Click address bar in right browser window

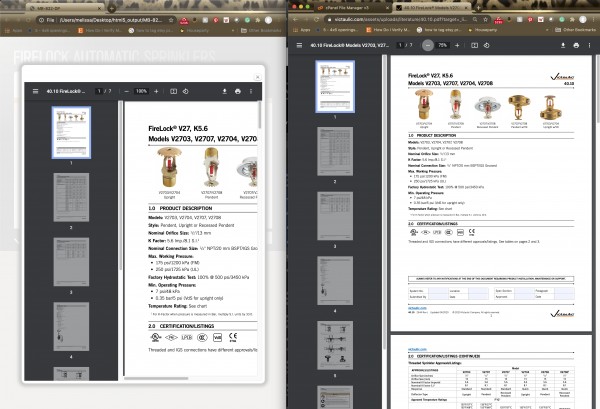398,19
